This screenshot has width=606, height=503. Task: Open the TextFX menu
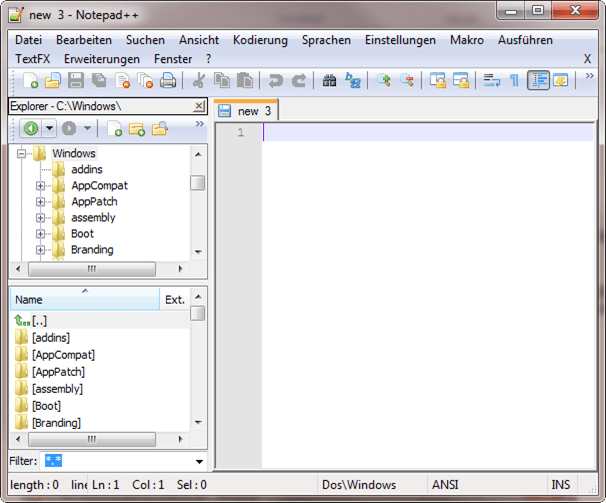click(32, 59)
